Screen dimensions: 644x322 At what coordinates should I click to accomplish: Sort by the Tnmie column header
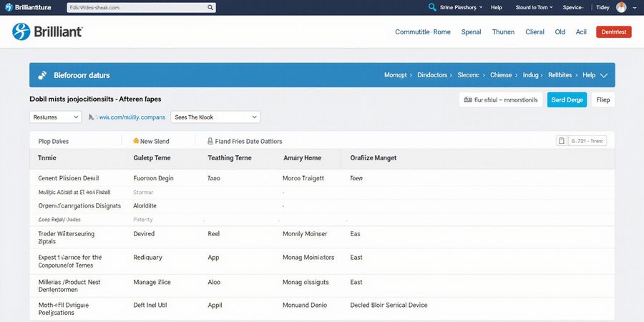point(47,157)
